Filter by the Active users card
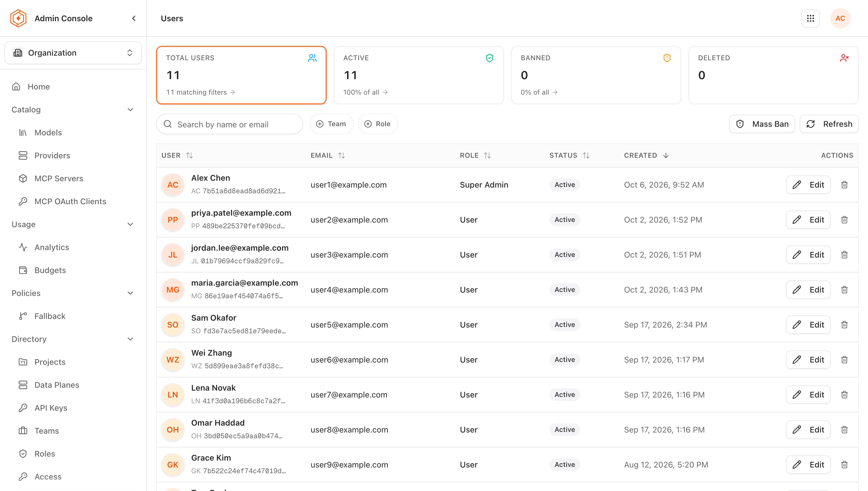The width and height of the screenshot is (868, 491). (418, 75)
